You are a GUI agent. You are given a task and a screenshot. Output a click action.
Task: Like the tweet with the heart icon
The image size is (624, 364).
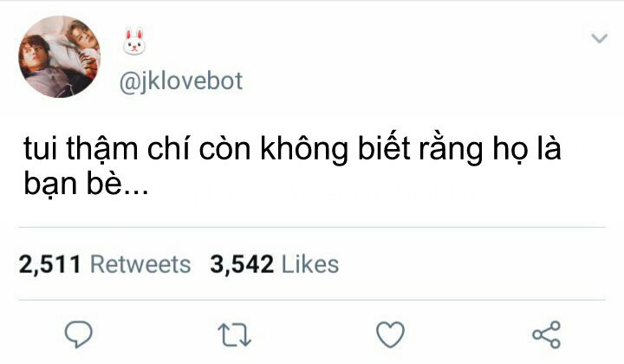click(x=390, y=335)
